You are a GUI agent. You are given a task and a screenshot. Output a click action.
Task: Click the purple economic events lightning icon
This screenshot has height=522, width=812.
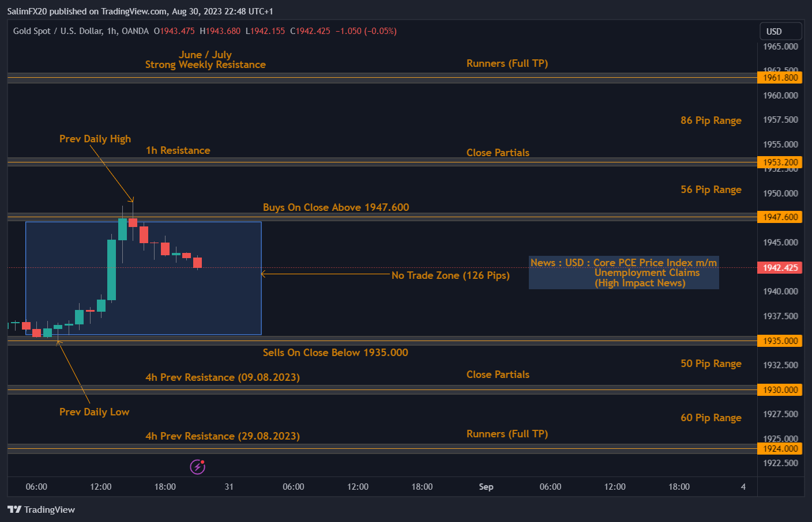click(197, 467)
